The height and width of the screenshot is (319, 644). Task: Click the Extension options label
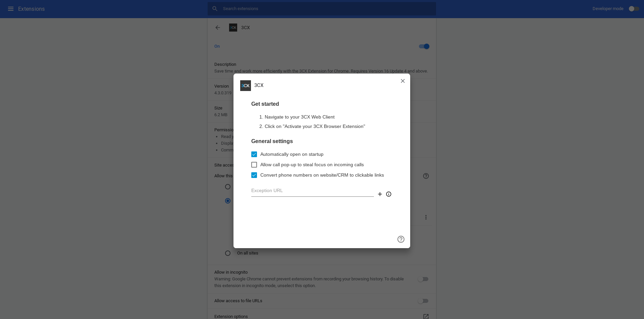[231, 316]
